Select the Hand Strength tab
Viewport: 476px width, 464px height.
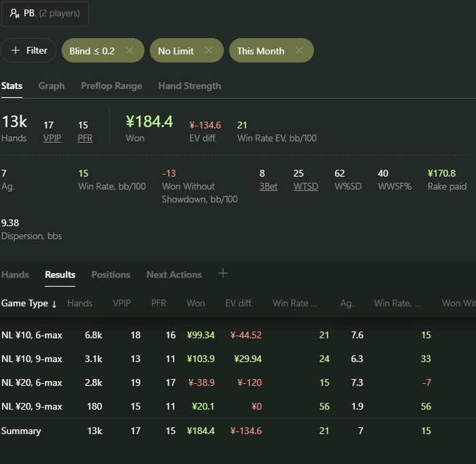[x=190, y=86]
